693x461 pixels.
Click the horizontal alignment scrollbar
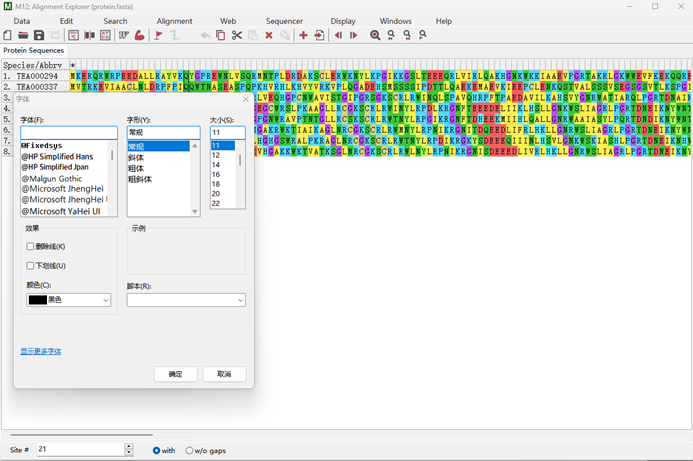(x=82, y=435)
